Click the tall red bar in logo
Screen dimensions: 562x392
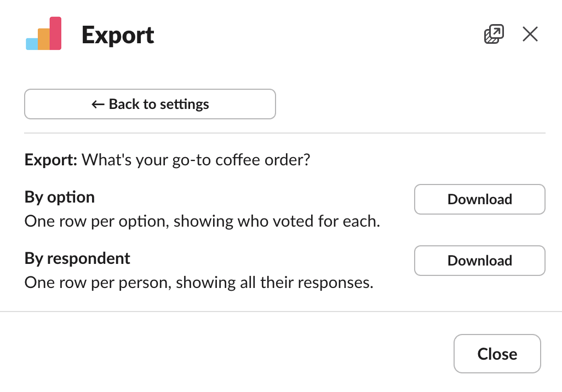[55, 33]
